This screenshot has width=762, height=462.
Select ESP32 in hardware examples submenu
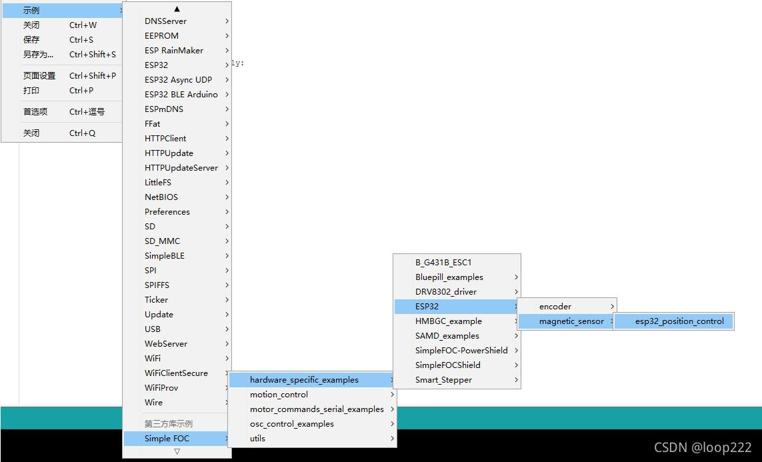[457, 307]
